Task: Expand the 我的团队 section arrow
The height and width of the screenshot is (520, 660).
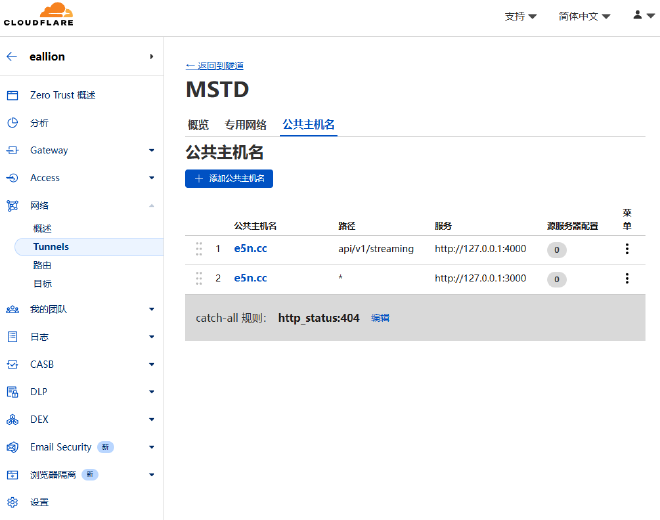Action: [x=152, y=309]
